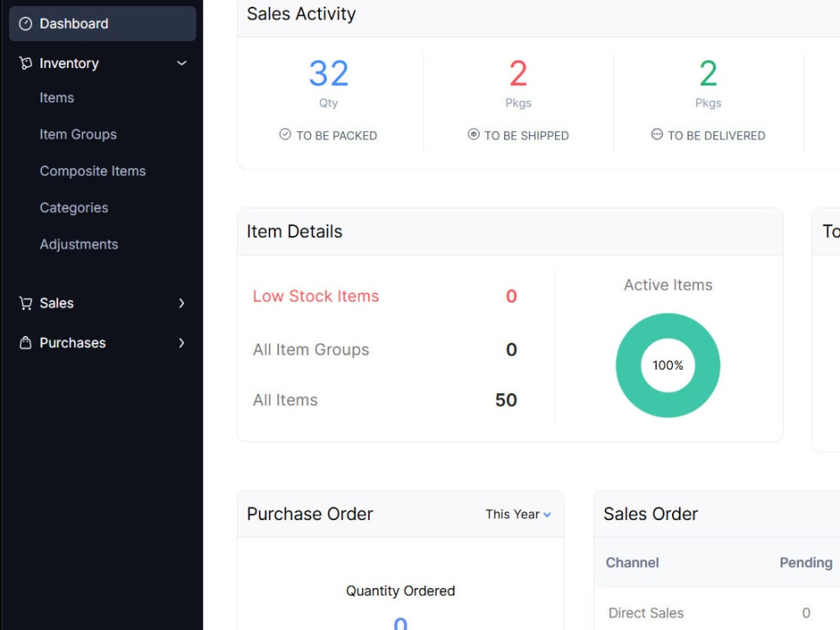The height and width of the screenshot is (630, 840).
Task: Click the Active Items title
Action: point(668,285)
